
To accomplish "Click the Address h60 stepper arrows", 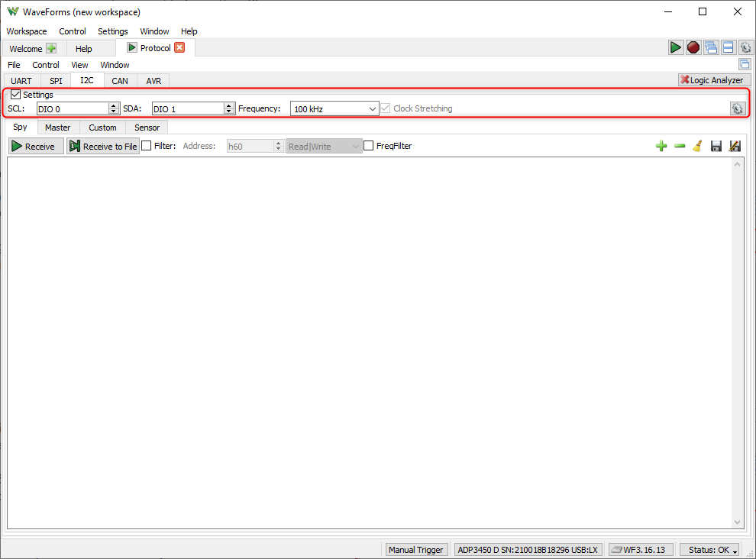I will coord(278,146).
